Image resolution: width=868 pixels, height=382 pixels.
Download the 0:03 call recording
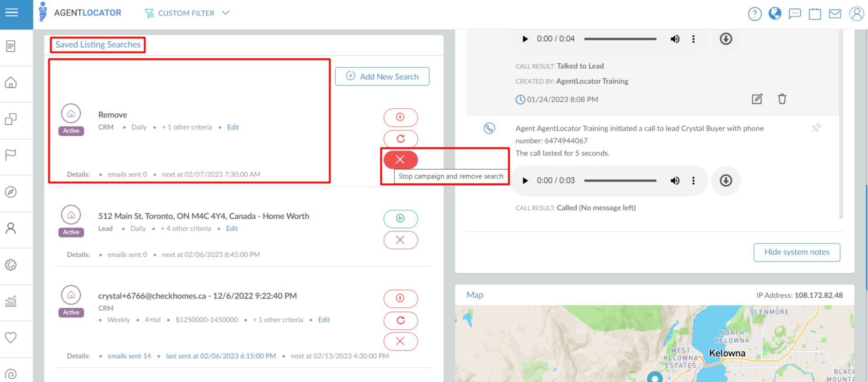tap(726, 181)
